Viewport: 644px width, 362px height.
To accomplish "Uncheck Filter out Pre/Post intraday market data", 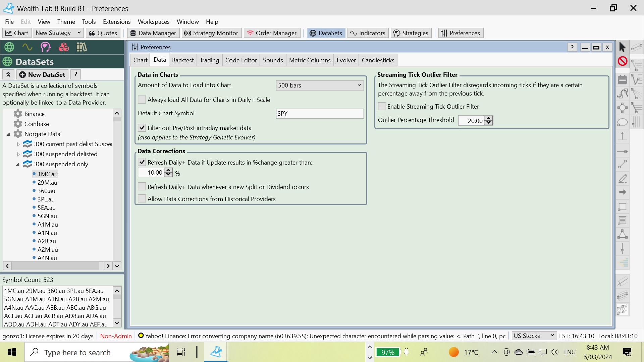I will tap(142, 128).
